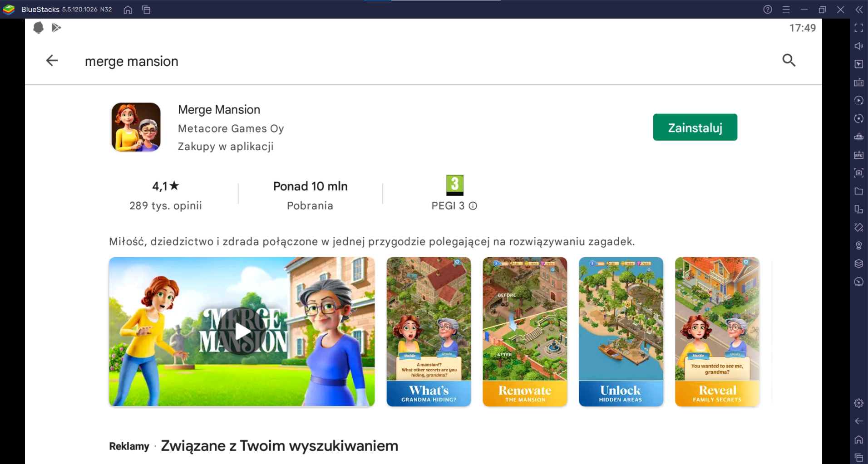The width and height of the screenshot is (868, 464).
Task: Click the macro recorder clock icon in the sidebar
Action: click(859, 282)
